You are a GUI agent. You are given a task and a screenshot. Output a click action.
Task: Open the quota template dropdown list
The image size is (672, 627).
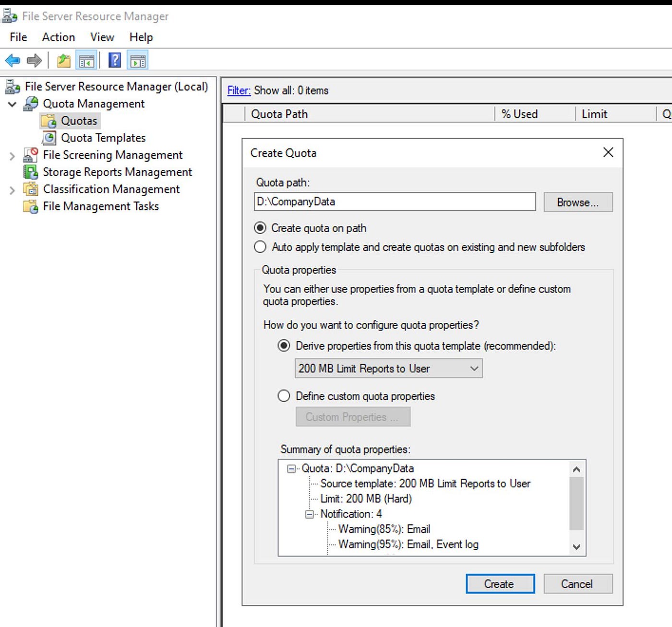388,369
